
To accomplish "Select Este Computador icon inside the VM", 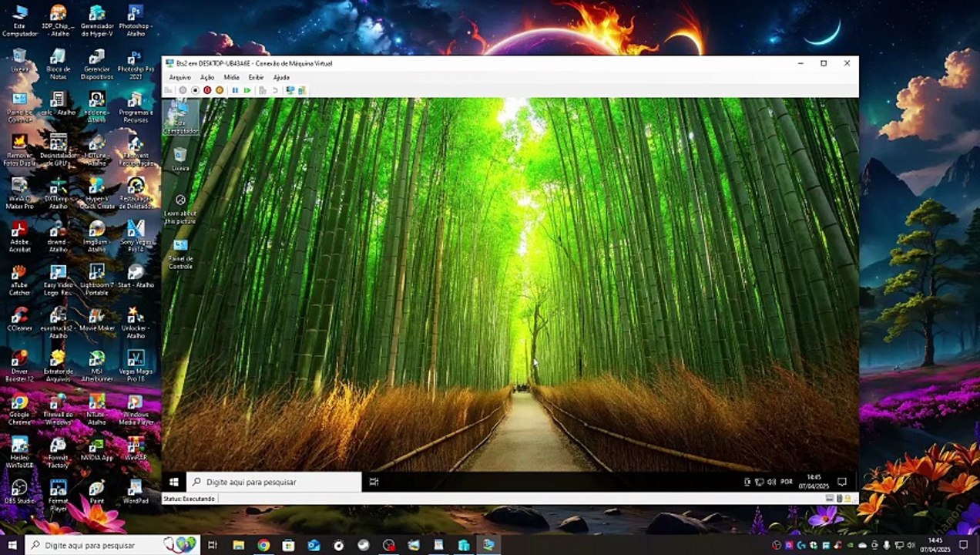I will tap(180, 118).
